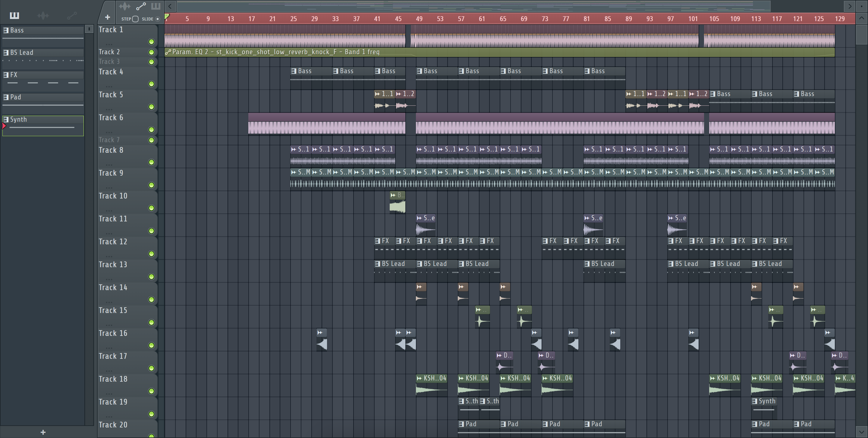Select first Pad pattern clip on Track 20
This screenshot has height=438, width=868.
tap(479, 429)
